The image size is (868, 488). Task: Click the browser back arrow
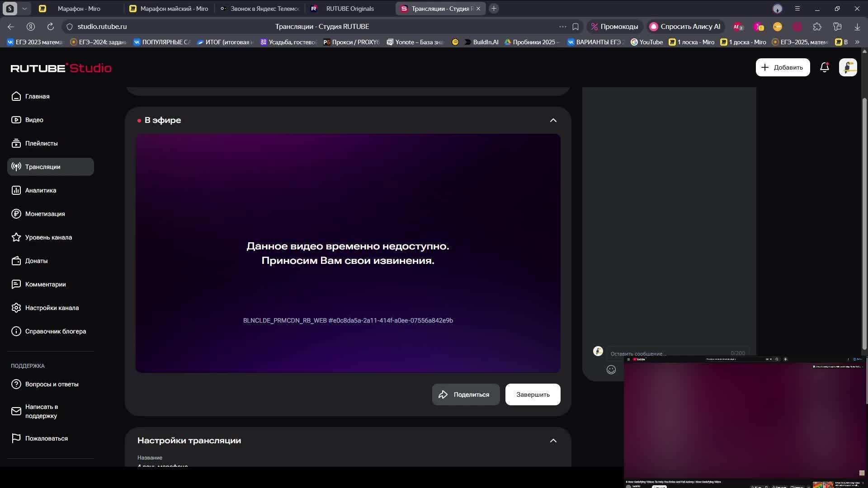click(x=11, y=27)
